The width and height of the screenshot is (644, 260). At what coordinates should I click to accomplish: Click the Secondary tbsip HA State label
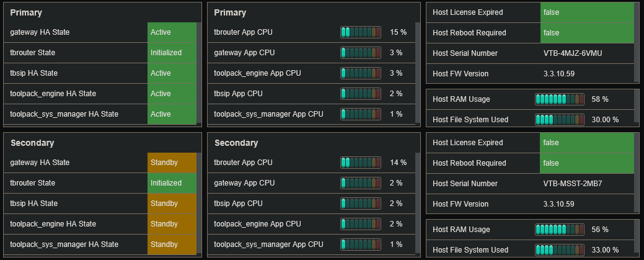click(34, 204)
